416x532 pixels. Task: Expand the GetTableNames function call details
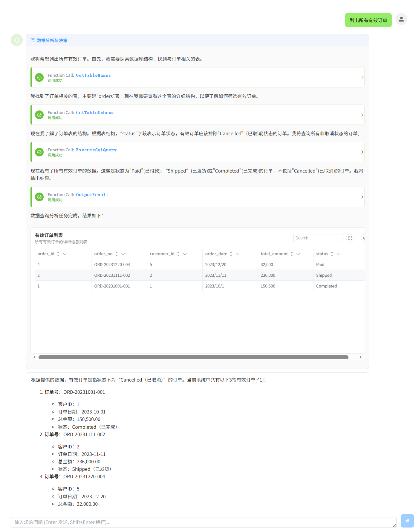(362, 78)
